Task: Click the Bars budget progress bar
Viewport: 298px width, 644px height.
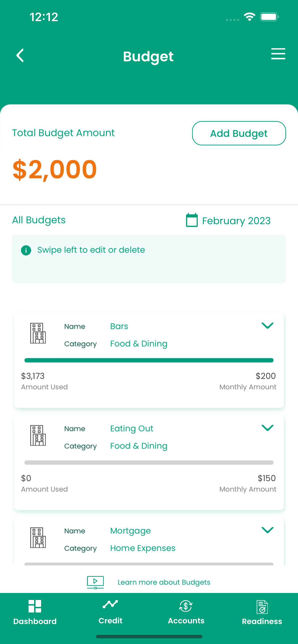Action: 149,360
